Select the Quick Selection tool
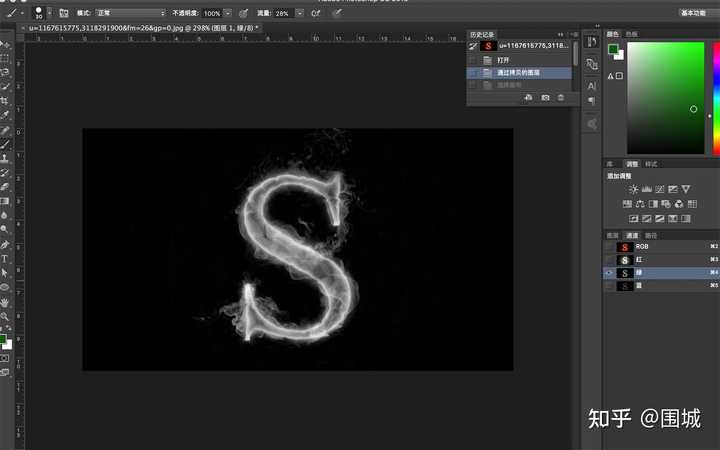The width and height of the screenshot is (720, 450). pyautogui.click(x=5, y=86)
